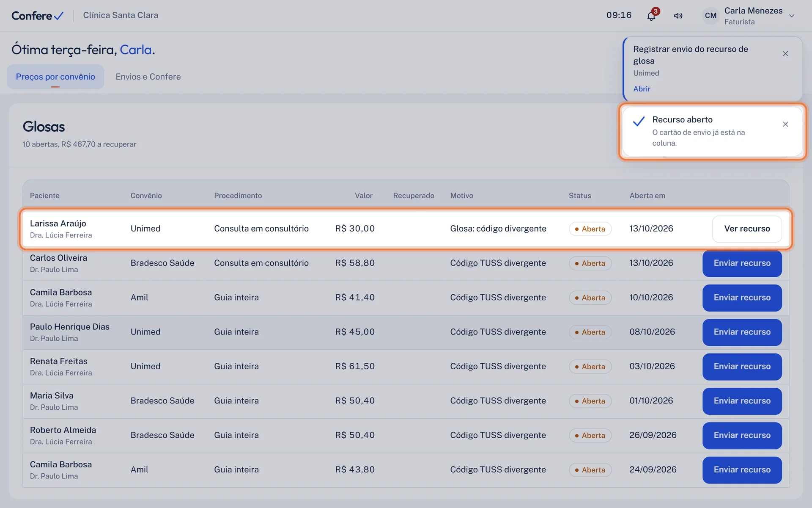The height and width of the screenshot is (508, 812).
Task: Click Clínica Santa Clara in the header
Action: point(121,15)
